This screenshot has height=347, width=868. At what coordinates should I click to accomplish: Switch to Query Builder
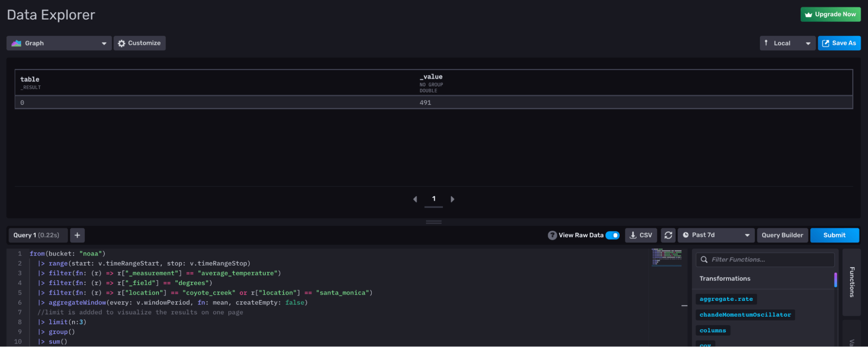coord(782,235)
